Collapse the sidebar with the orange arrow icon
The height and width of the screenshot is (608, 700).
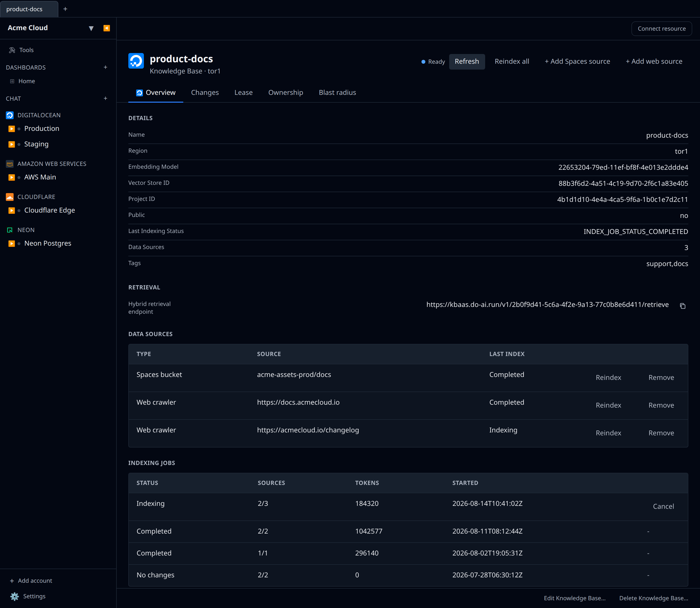106,28
